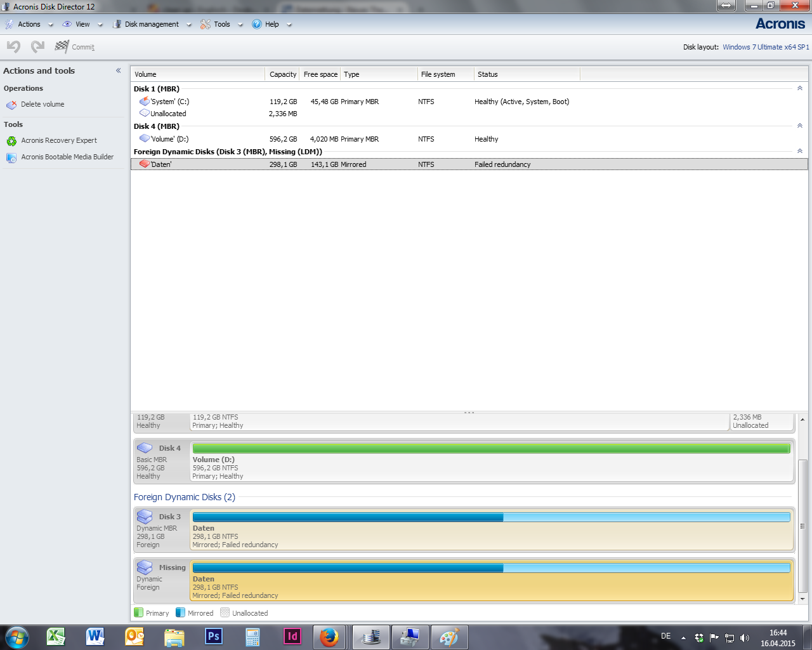Collapse the Actions and tools panel
This screenshot has width=812, height=650.
pos(118,70)
